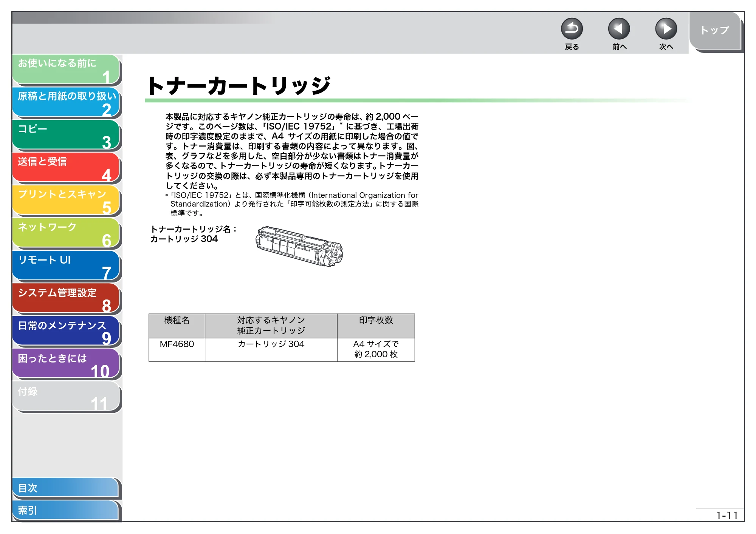756x534 pixels.
Task: Select the A4 サイズで 約 2,000 枚 cell
Action: pos(376,350)
